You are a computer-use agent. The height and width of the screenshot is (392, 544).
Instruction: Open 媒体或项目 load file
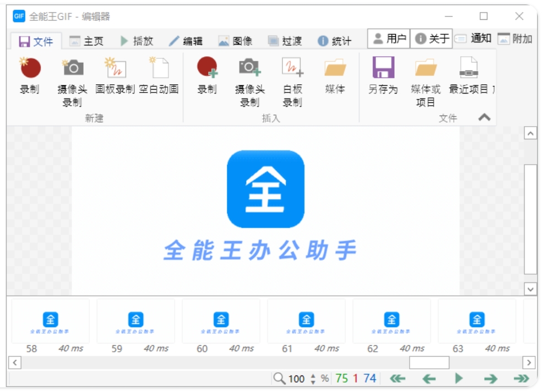(426, 82)
